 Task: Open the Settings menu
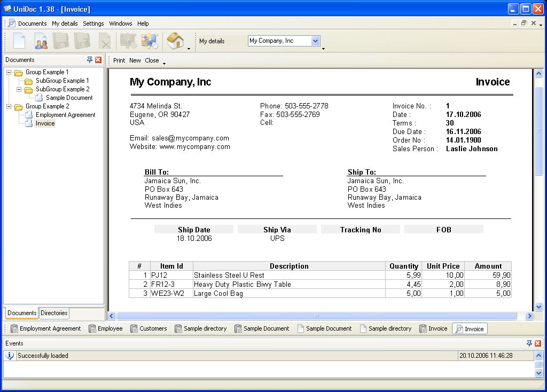click(x=93, y=23)
